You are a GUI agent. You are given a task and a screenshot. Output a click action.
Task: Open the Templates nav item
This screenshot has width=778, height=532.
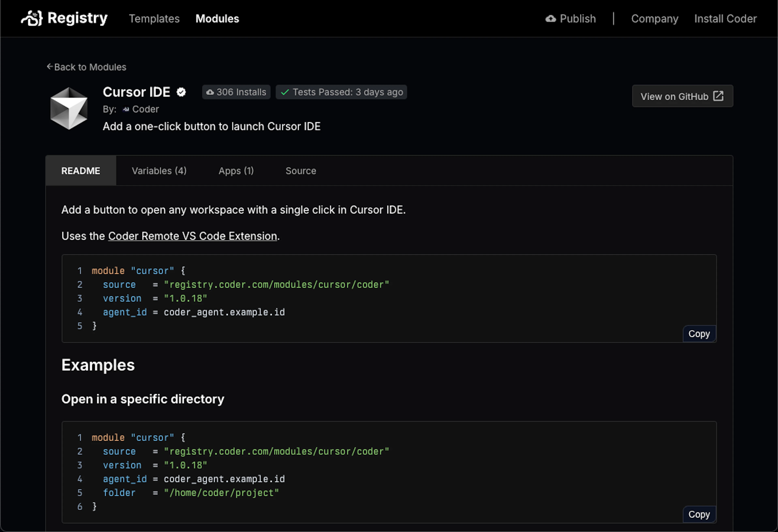pos(154,19)
